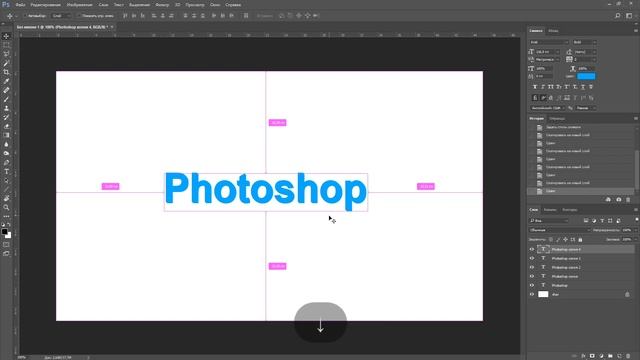Select the Photoshop копия 3 layer name
Image resolution: width=640 pixels, height=360 pixels.
[x=566, y=258]
